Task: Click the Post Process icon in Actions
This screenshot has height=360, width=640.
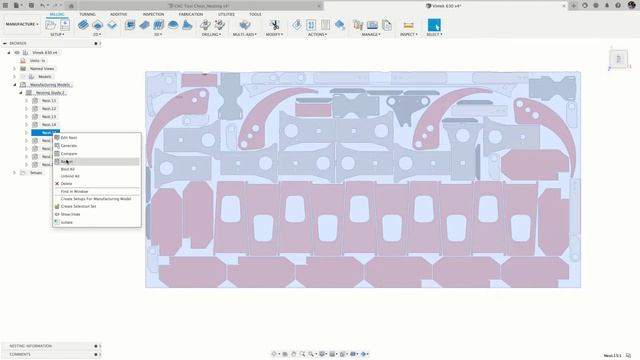Action: (x=325, y=25)
